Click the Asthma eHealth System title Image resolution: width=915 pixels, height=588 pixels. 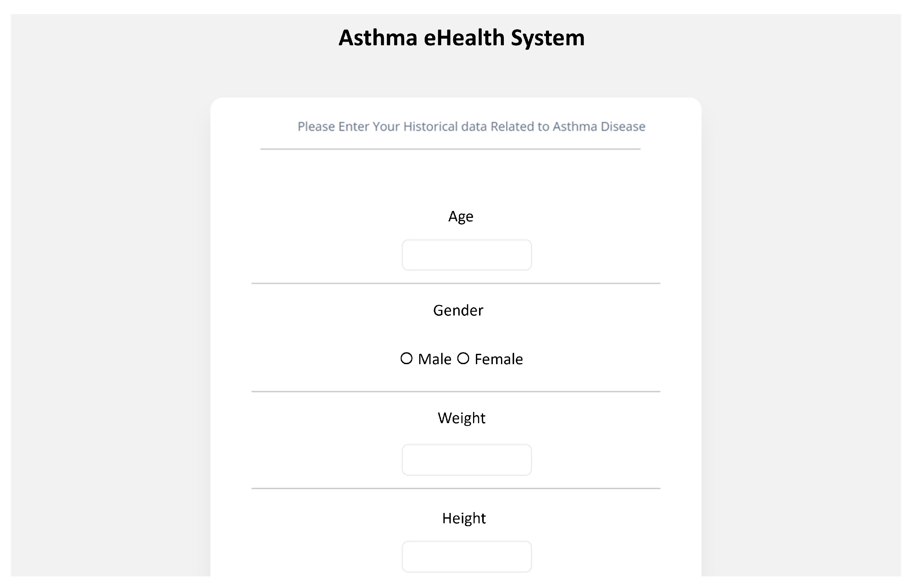tap(461, 38)
